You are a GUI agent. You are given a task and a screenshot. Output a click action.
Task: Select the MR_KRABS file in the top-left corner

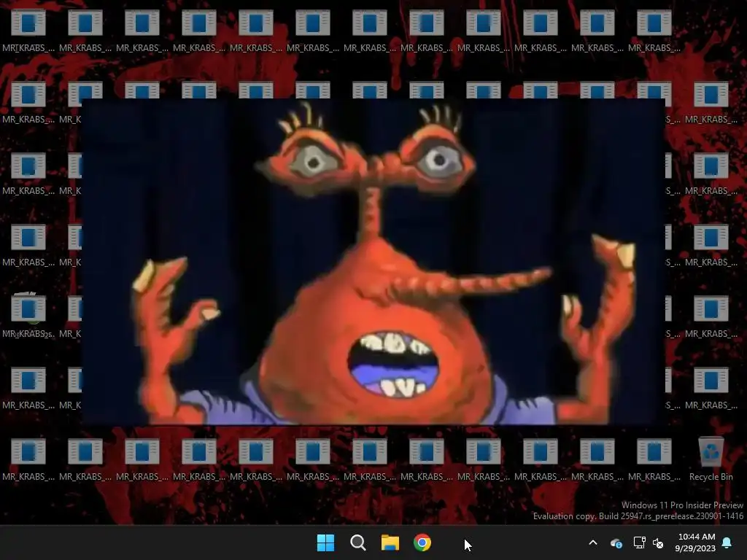click(x=28, y=31)
